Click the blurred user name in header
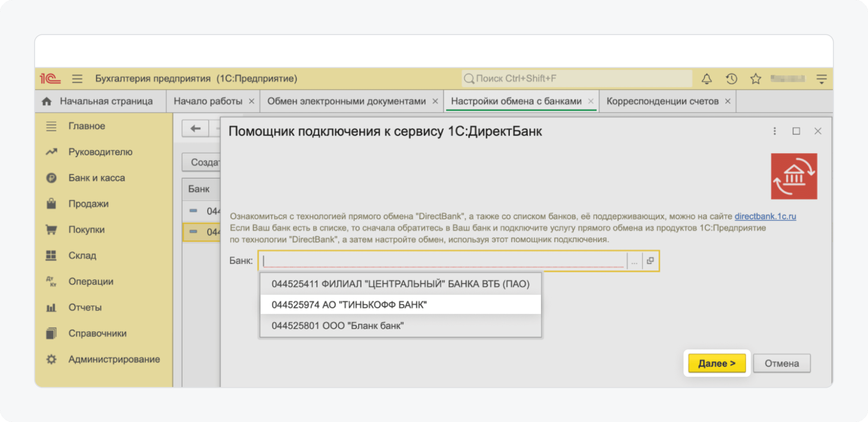This screenshot has height=422, width=868. pyautogui.click(x=788, y=79)
